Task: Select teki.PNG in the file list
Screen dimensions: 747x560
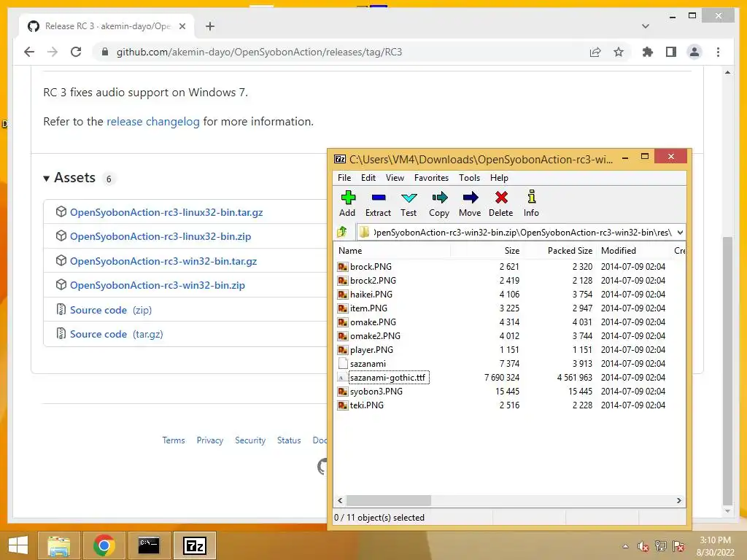Action: pyautogui.click(x=366, y=405)
